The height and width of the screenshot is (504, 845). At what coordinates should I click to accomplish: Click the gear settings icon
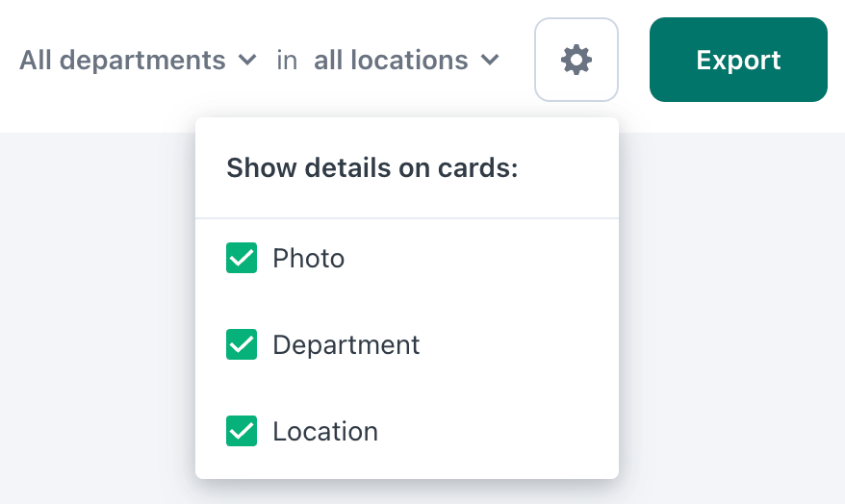[x=576, y=60]
